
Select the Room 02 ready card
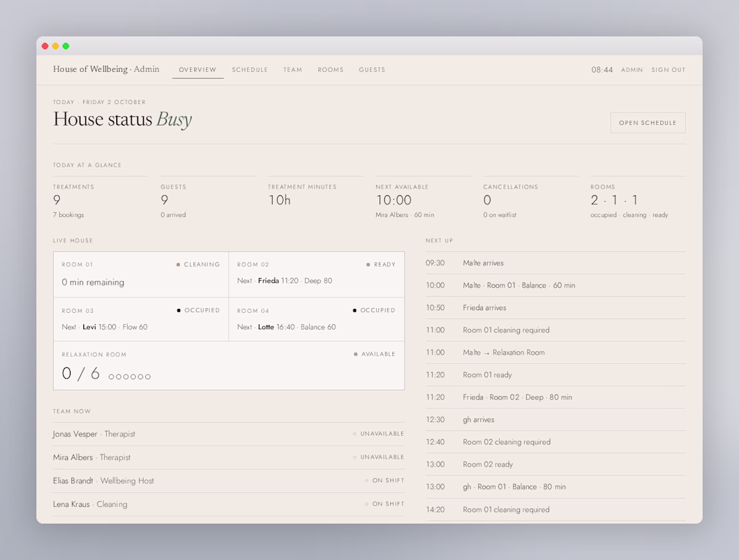coord(316,275)
